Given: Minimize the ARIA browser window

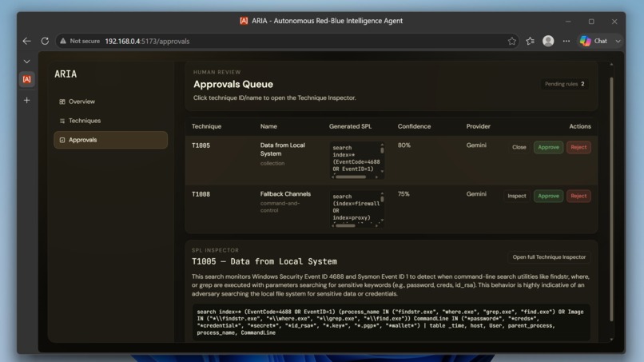Looking at the screenshot, I should (x=568, y=22).
